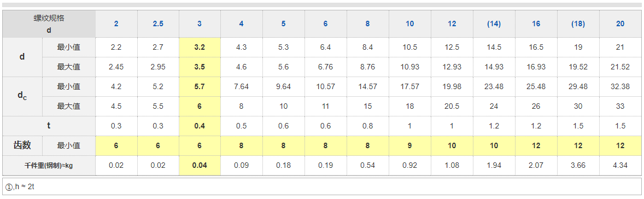This screenshot has width=644, height=199.
Task: Open the (14) thread size header
Action: [x=494, y=24]
